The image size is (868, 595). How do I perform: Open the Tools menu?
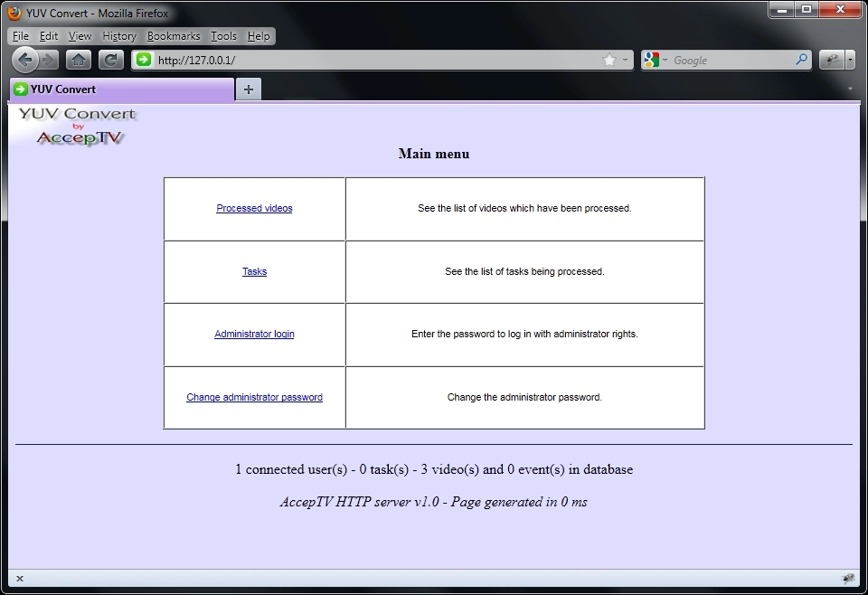coord(223,36)
